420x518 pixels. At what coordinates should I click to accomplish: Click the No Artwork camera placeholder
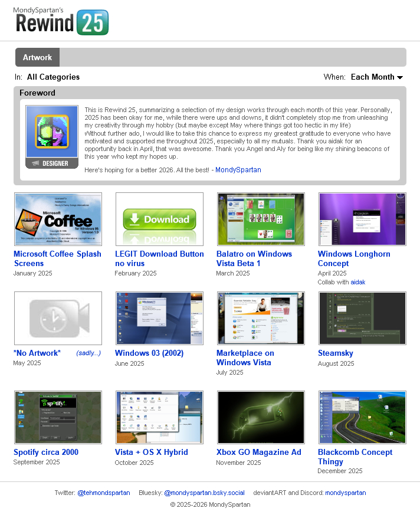[58, 318]
